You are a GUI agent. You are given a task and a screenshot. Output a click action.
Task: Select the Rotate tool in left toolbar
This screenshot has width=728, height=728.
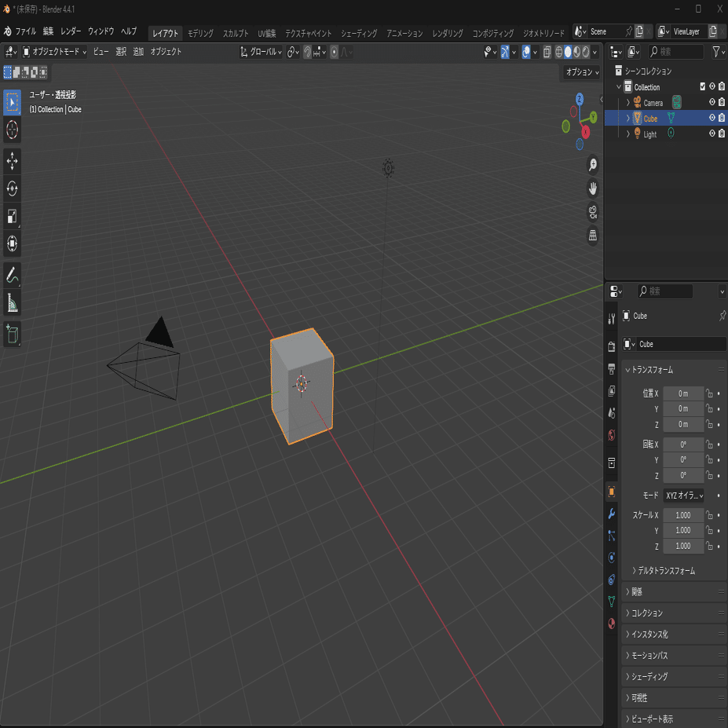click(x=13, y=188)
